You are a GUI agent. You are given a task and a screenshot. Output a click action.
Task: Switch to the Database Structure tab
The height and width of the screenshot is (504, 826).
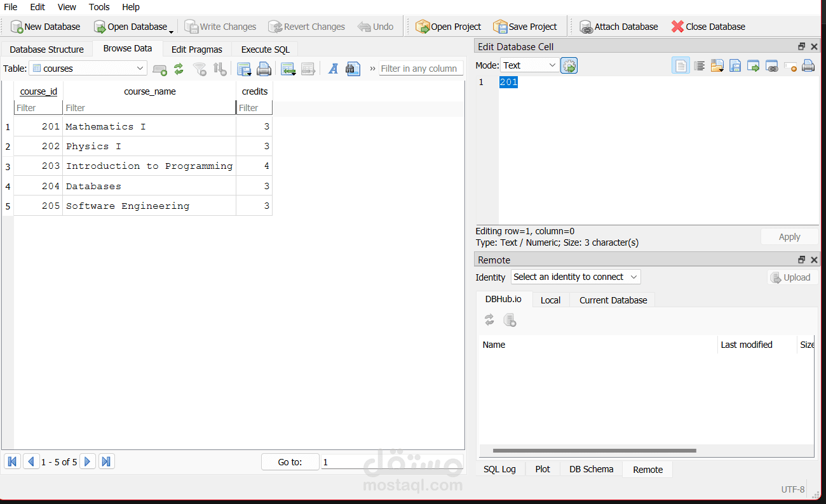click(46, 49)
